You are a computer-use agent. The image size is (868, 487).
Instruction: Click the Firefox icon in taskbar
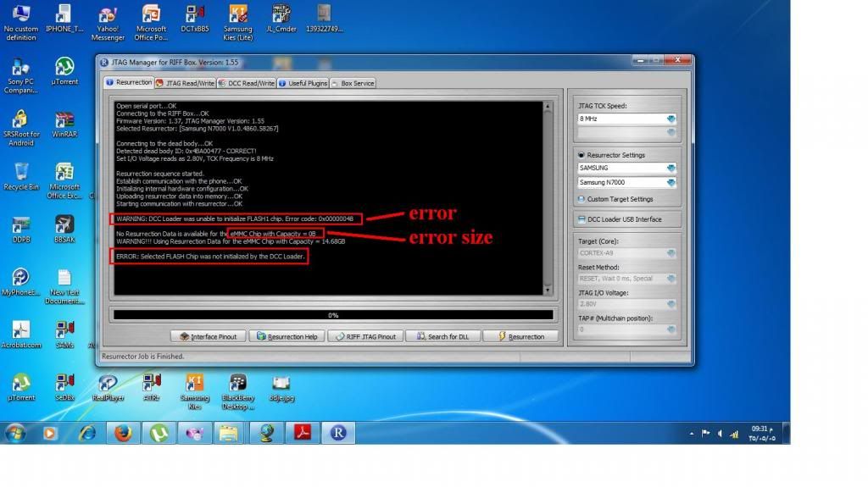[124, 433]
